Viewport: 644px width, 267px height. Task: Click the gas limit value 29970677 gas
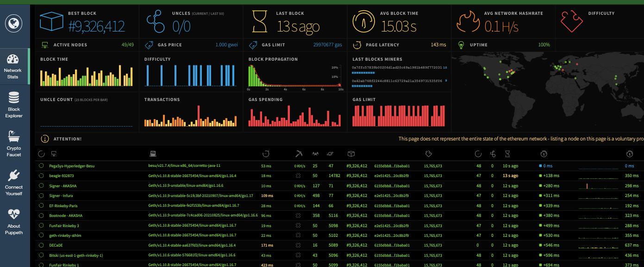click(x=327, y=45)
